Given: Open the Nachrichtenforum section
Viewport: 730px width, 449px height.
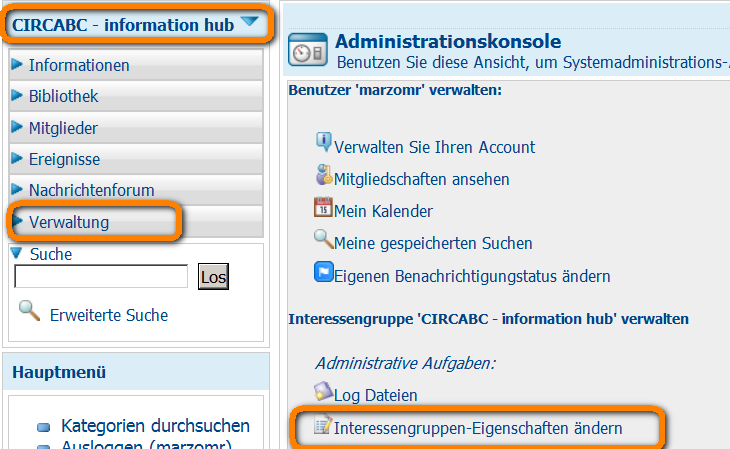Looking at the screenshot, I should 91,190.
